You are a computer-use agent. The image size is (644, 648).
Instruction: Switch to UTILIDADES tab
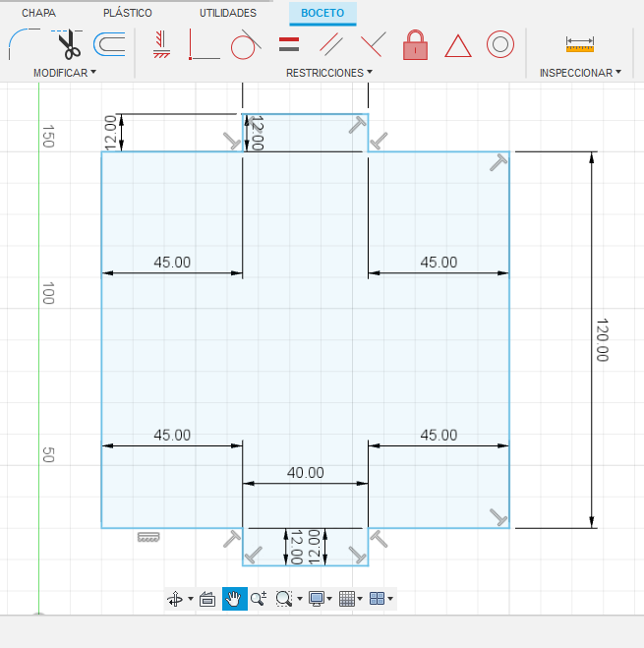[228, 13]
